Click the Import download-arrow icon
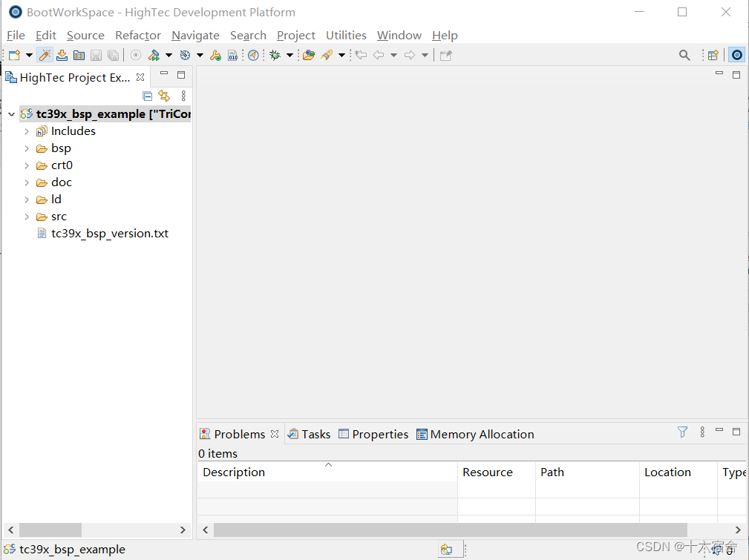The height and width of the screenshot is (560, 749). (62, 56)
